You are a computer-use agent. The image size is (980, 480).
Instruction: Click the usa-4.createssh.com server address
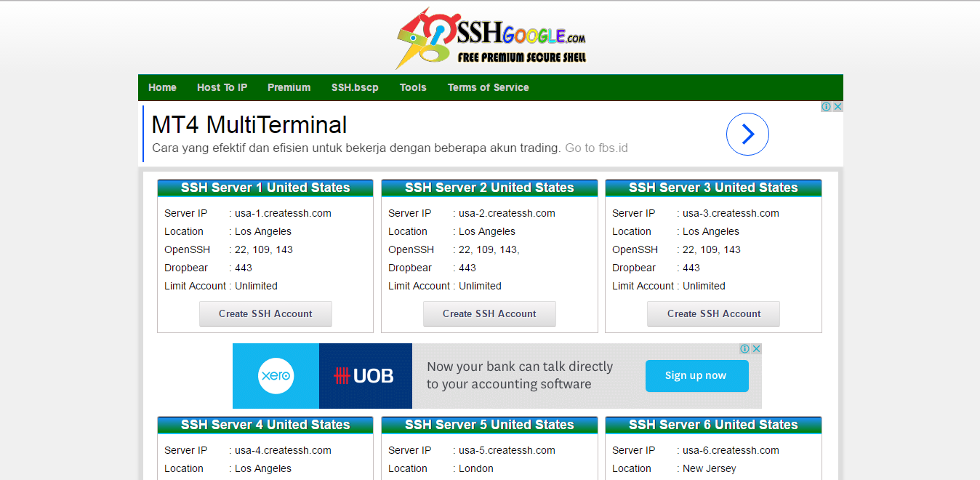[283, 450]
